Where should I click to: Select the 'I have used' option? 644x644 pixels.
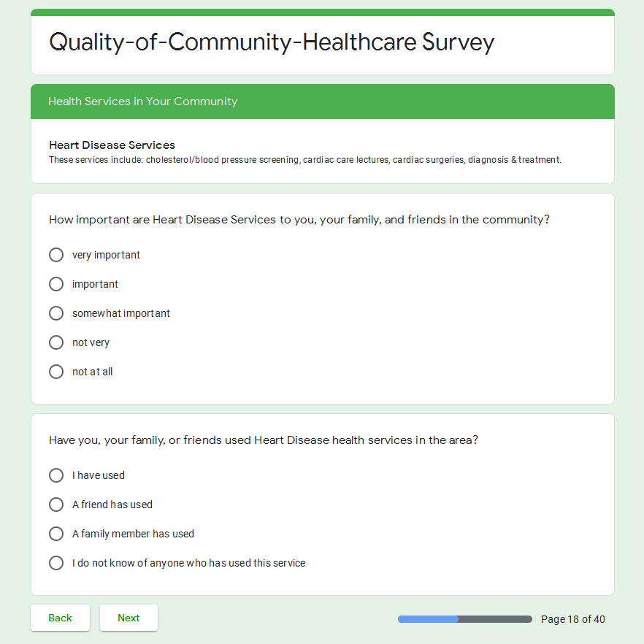[x=56, y=475]
